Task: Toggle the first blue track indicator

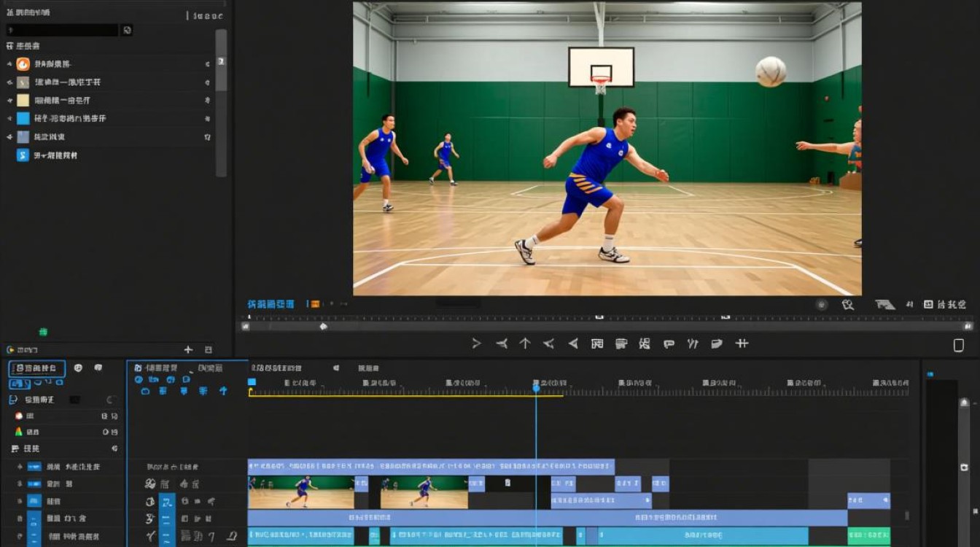Action: (x=34, y=467)
